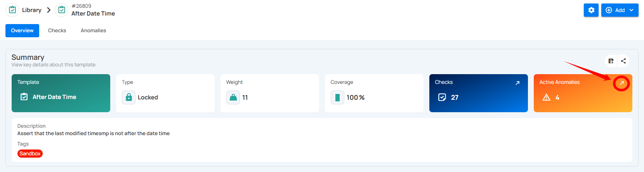Click the anomalies warning triangle icon

[546, 97]
